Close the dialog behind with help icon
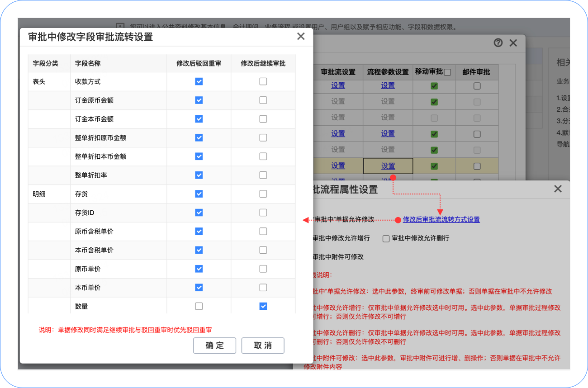This screenshot has width=588, height=388. (x=513, y=43)
